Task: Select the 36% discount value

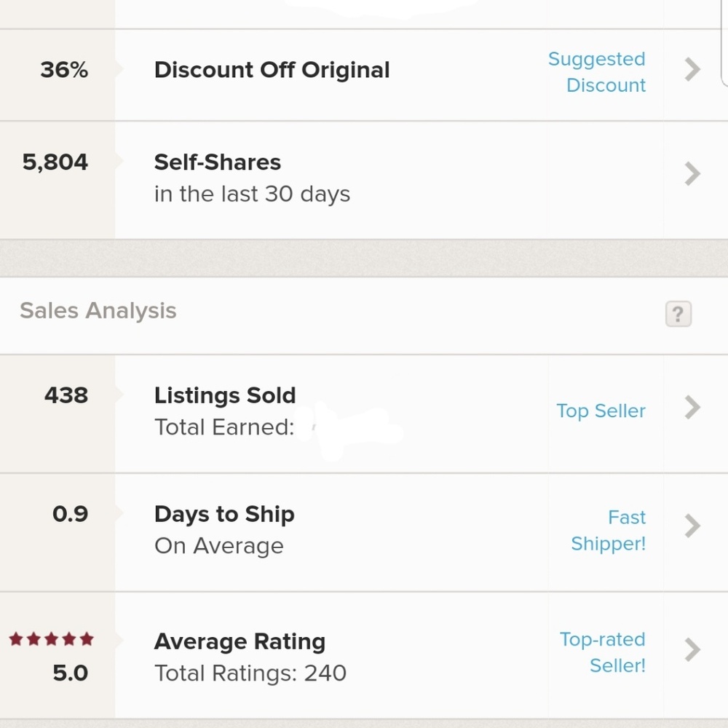Action: click(x=66, y=70)
